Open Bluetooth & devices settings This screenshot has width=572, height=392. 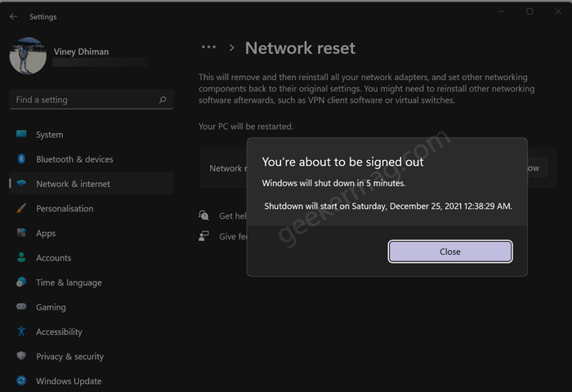74,159
